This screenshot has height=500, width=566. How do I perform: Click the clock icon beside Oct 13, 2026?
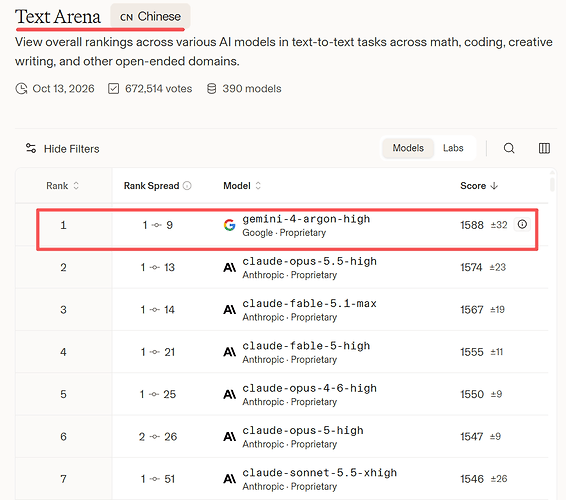pyautogui.click(x=21, y=88)
